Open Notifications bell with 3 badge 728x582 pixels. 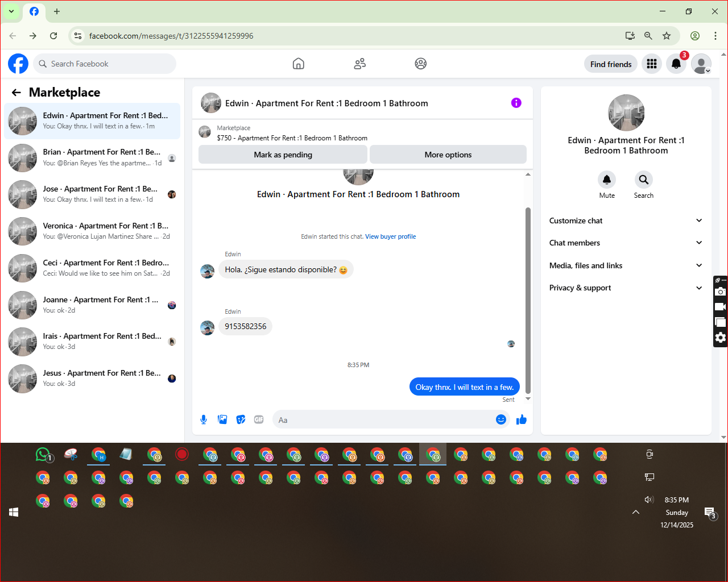click(676, 64)
